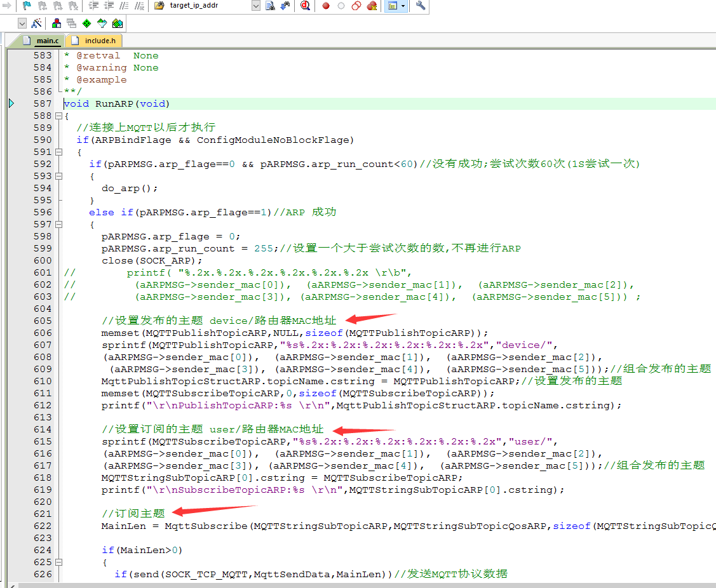Image resolution: width=716 pixels, height=588 pixels.
Task: Open the find text dropdown arrow
Action: point(256,6)
